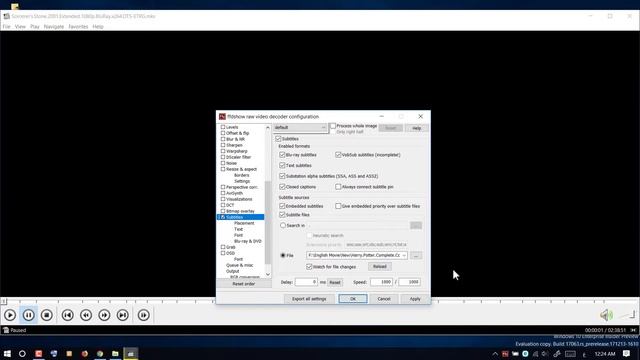Open the Play menu in the player
640x360 pixels.
coord(35,27)
